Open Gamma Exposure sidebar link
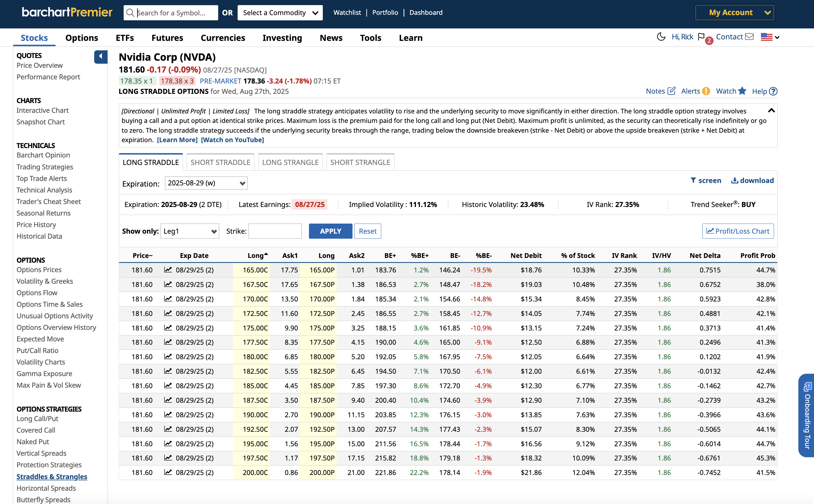The image size is (814, 504). (44, 373)
